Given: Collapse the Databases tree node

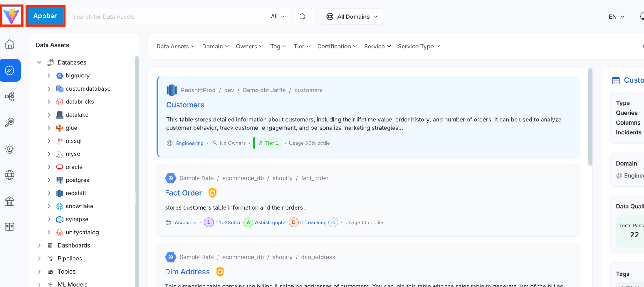Looking at the screenshot, I should tap(39, 62).
